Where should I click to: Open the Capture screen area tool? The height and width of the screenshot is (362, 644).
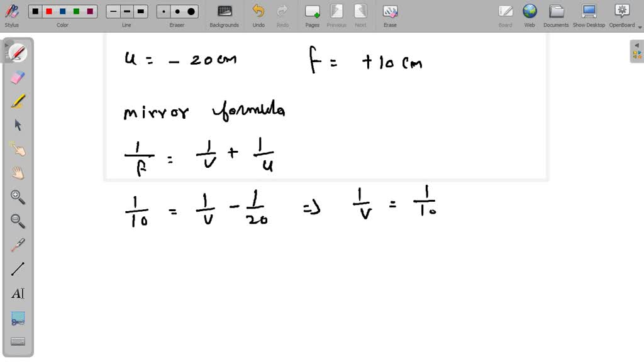coord(18,318)
